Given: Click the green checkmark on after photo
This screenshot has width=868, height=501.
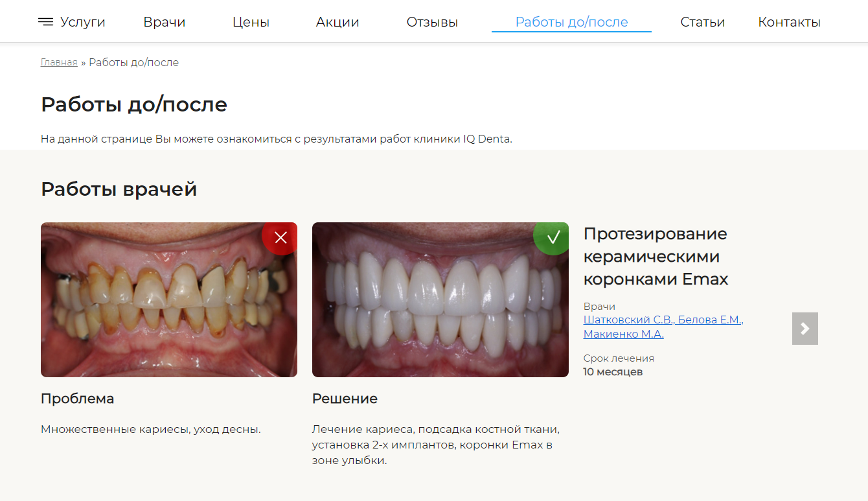Looking at the screenshot, I should (x=552, y=238).
